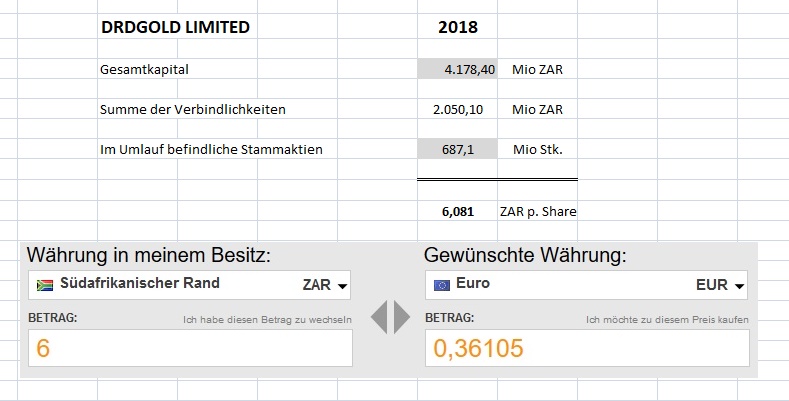Select the DRDGOLD LIMITED title cell
789x401 pixels.
tap(175, 27)
